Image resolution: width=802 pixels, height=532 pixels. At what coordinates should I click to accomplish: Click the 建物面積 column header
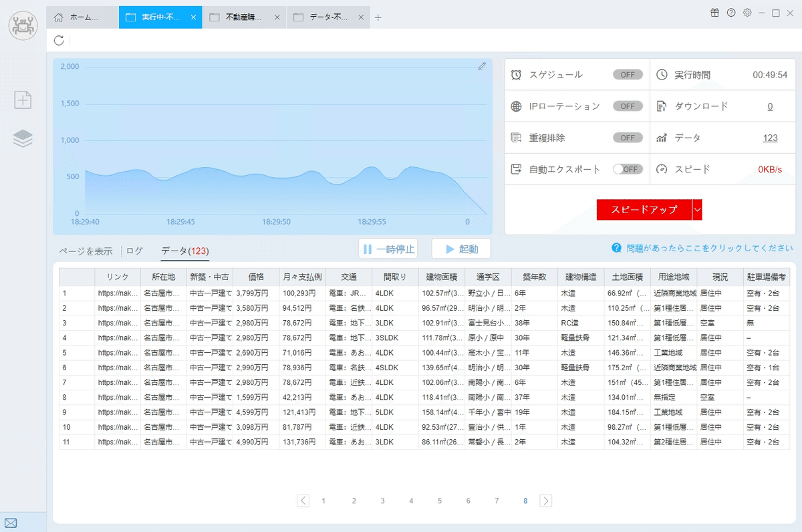pyautogui.click(x=441, y=277)
